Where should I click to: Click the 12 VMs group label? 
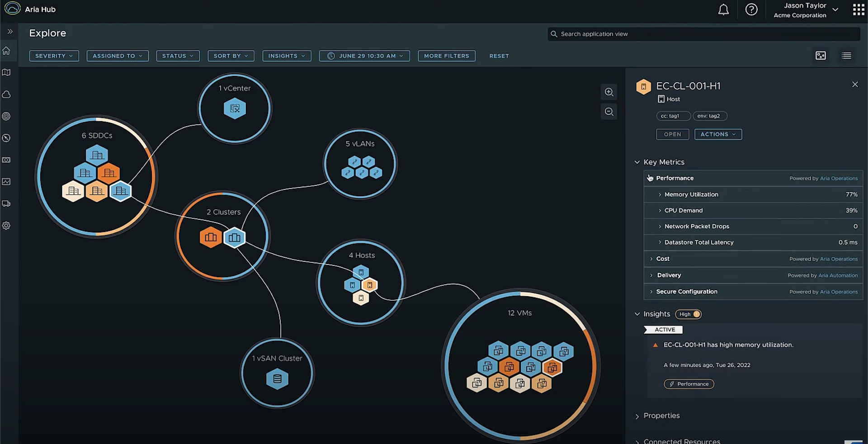519,313
